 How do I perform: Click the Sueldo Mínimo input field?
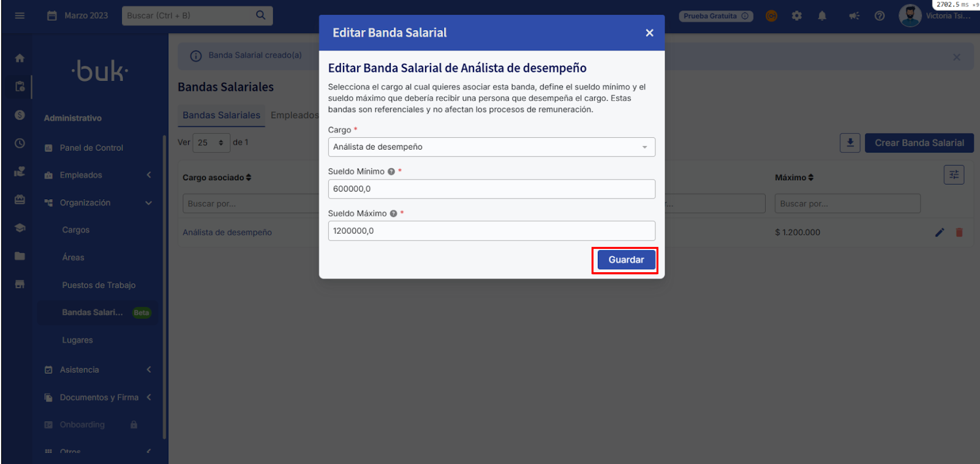(x=491, y=189)
